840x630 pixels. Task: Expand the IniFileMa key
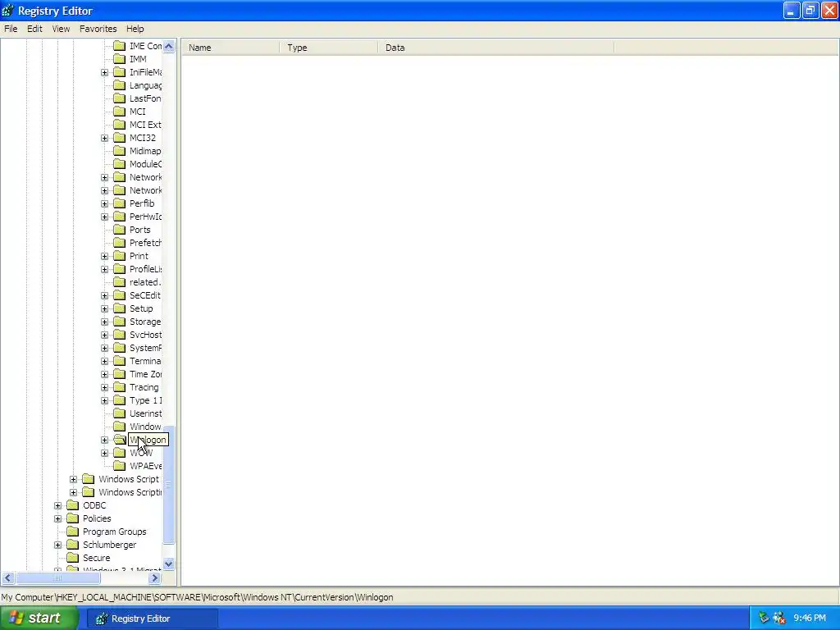tap(104, 72)
